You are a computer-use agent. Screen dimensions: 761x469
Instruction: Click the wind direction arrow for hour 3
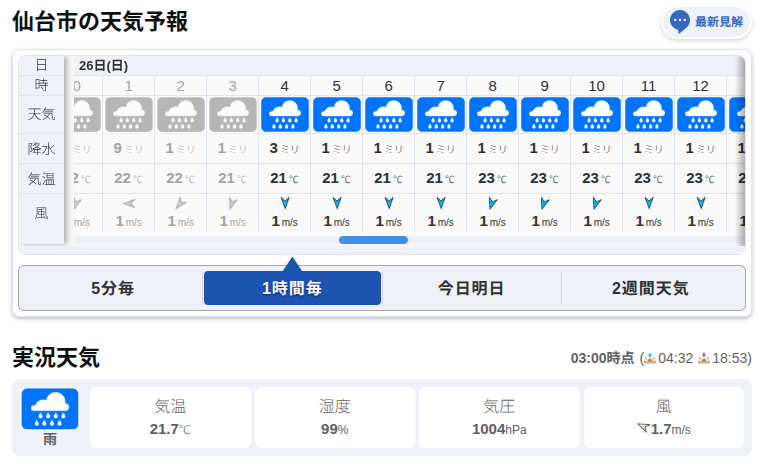[232, 203]
